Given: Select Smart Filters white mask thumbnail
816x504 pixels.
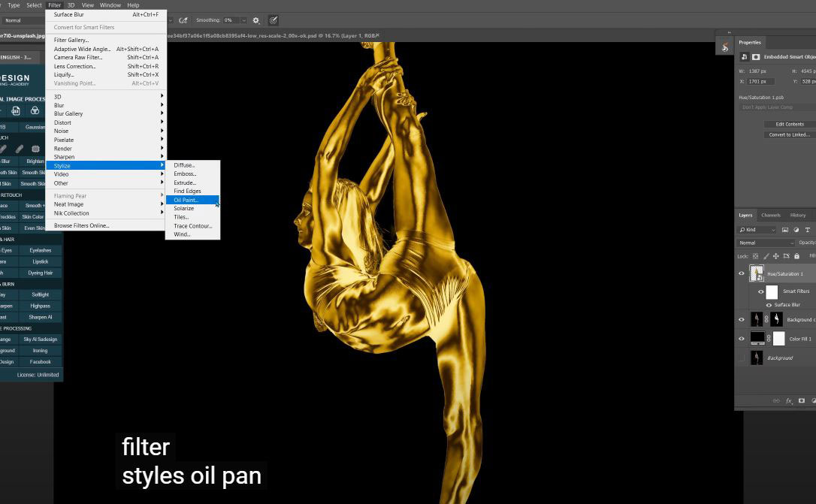Looking at the screenshot, I should (x=772, y=291).
